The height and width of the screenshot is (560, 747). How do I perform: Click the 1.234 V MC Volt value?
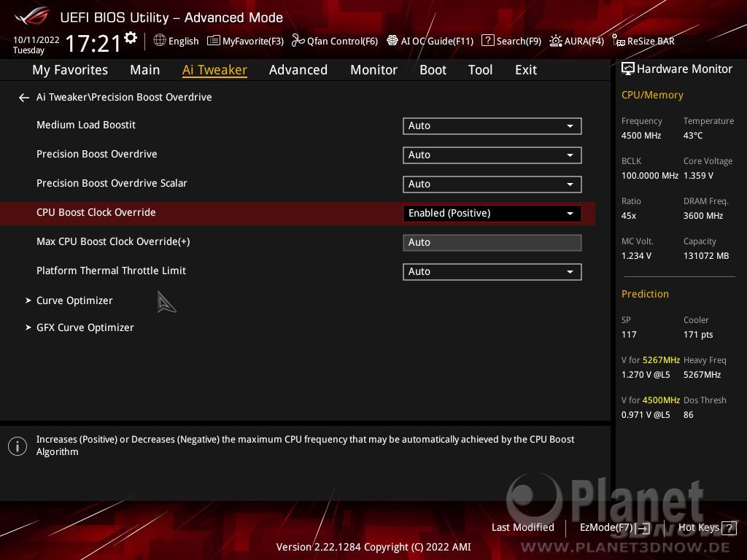point(636,256)
